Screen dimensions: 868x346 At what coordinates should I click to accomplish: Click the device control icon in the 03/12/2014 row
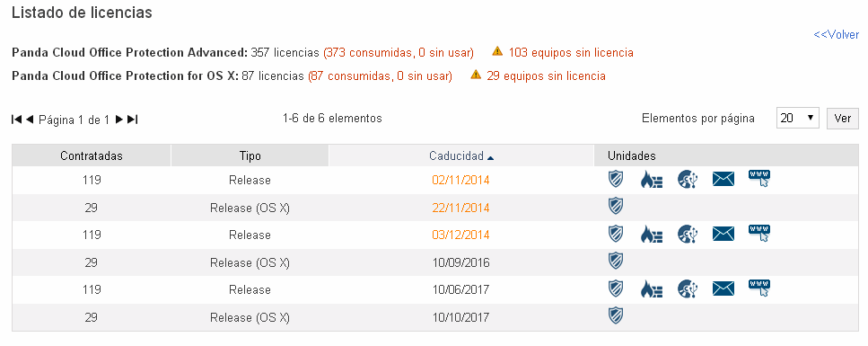pos(688,234)
